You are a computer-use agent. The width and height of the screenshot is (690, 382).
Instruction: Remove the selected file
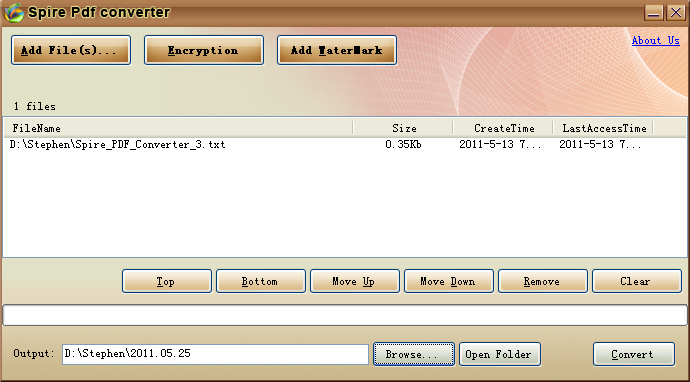pos(543,281)
